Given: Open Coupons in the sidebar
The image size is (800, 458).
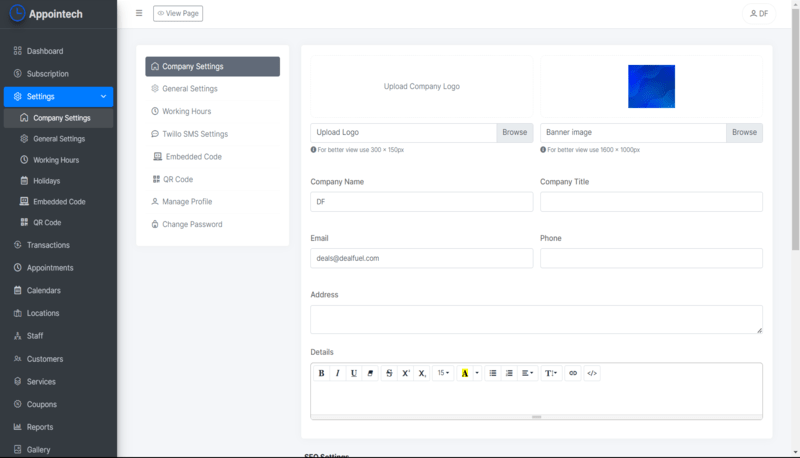Looking at the screenshot, I should [58, 404].
